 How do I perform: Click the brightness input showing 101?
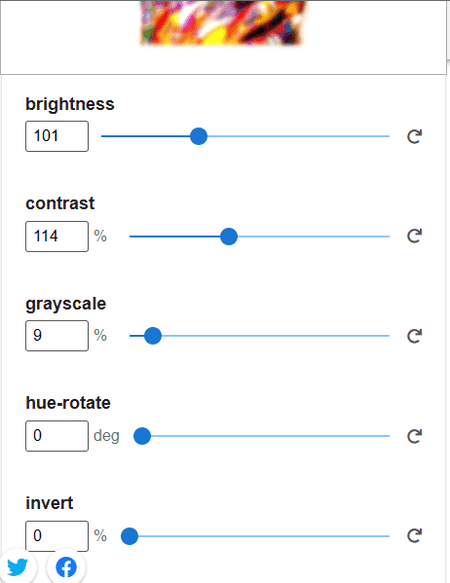pyautogui.click(x=57, y=136)
